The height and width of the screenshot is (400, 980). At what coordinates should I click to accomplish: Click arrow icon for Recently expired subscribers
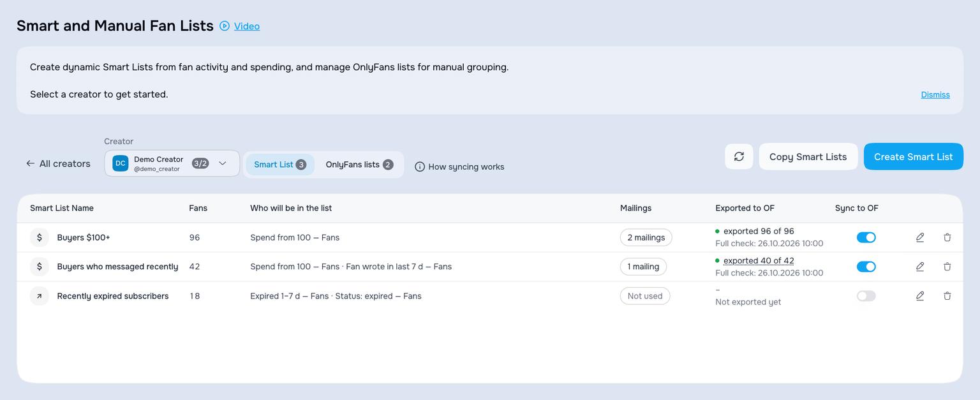click(40, 296)
